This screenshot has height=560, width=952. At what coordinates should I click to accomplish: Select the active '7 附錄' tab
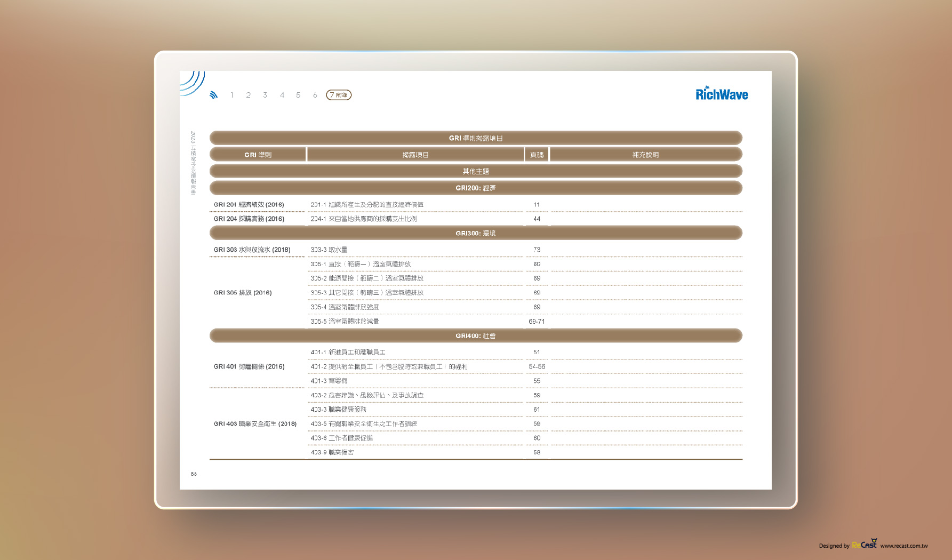pyautogui.click(x=339, y=95)
